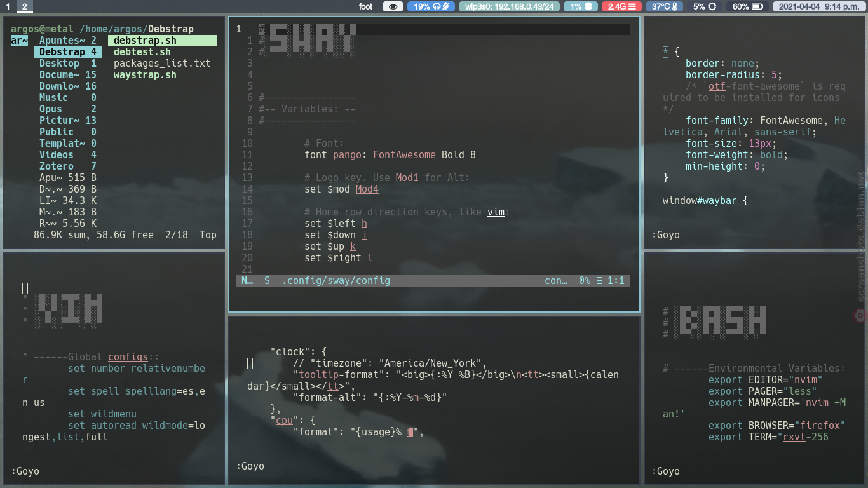This screenshot has height=488, width=868.
Task: Select the 'LI~ 34.3 K' file row
Action: point(68,201)
